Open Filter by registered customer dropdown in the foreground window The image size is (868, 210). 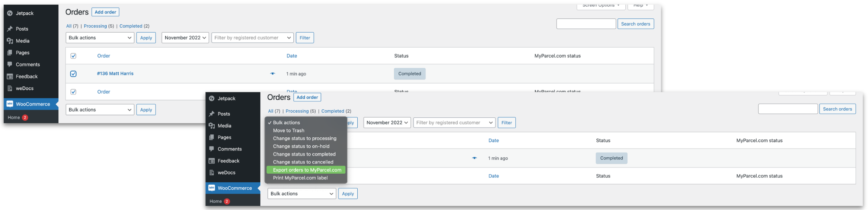tap(454, 123)
